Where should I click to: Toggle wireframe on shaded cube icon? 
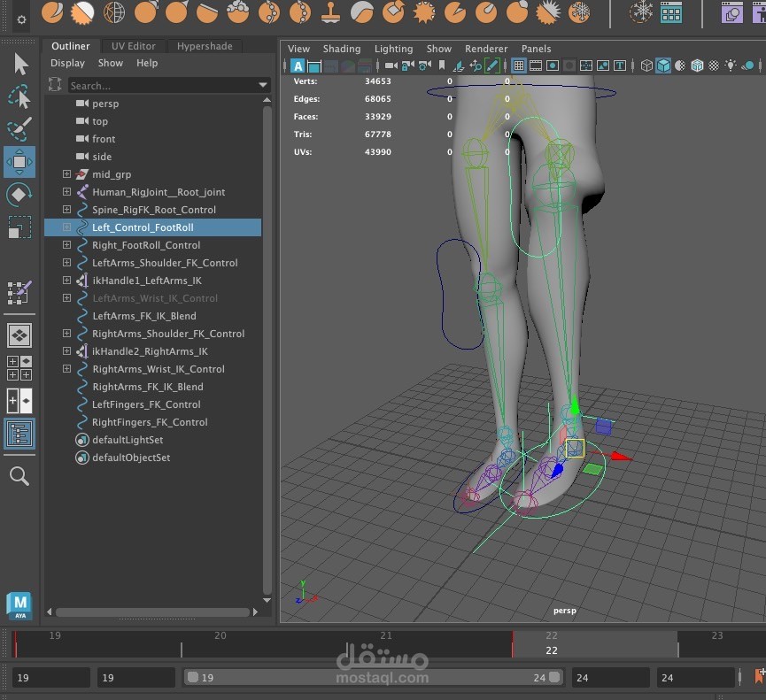(697, 65)
